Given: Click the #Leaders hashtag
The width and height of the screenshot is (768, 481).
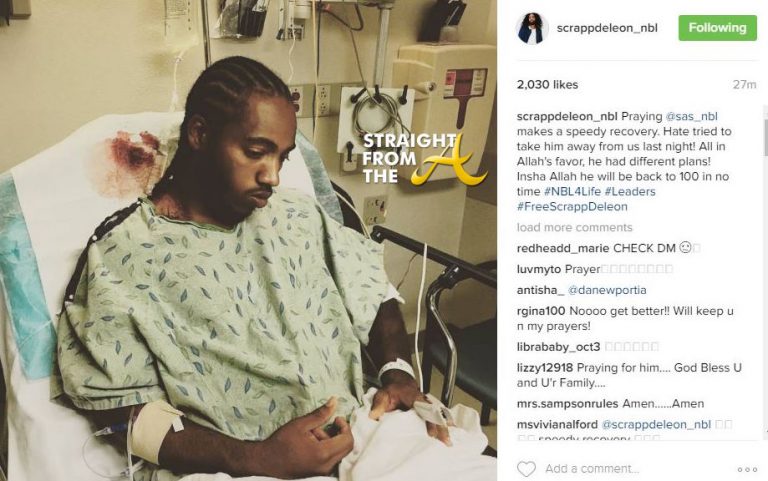Looking at the screenshot, I should (x=630, y=192).
